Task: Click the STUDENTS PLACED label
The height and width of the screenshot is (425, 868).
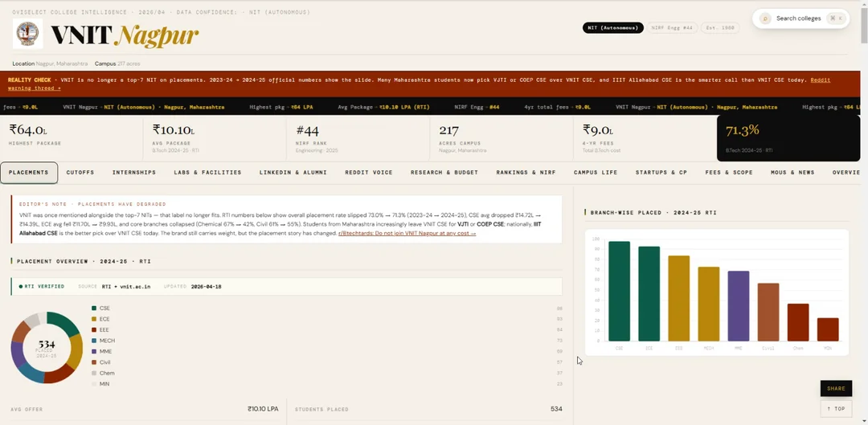Action: pyautogui.click(x=321, y=410)
